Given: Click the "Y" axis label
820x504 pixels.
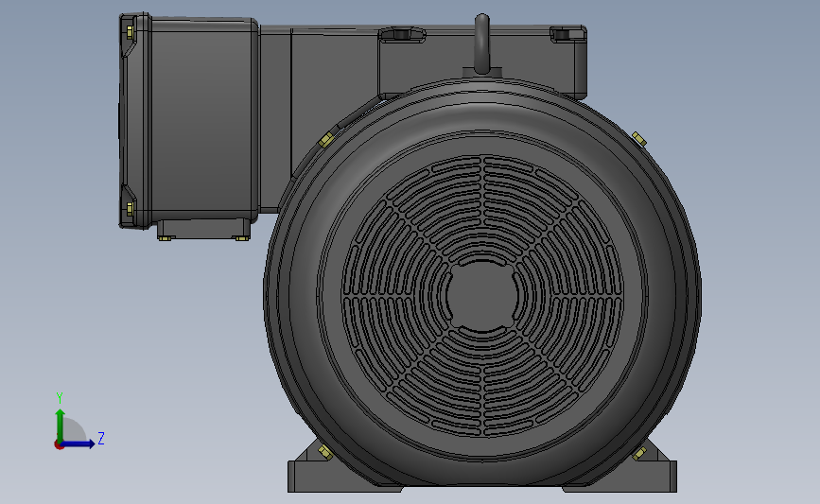Looking at the screenshot, I should [x=60, y=398].
